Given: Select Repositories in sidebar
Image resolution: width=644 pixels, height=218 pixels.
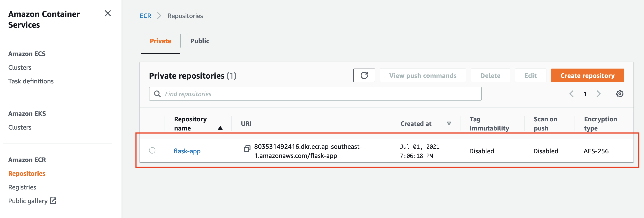Looking at the screenshot, I should (27, 173).
